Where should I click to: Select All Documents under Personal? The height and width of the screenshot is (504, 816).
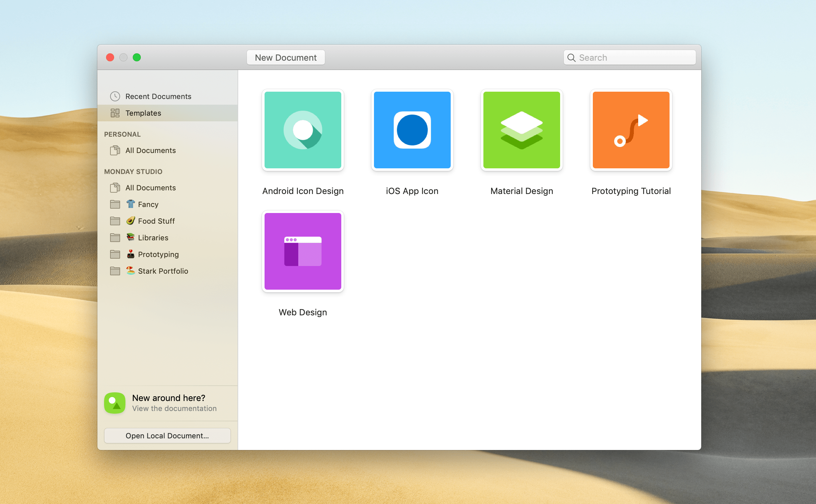(150, 150)
